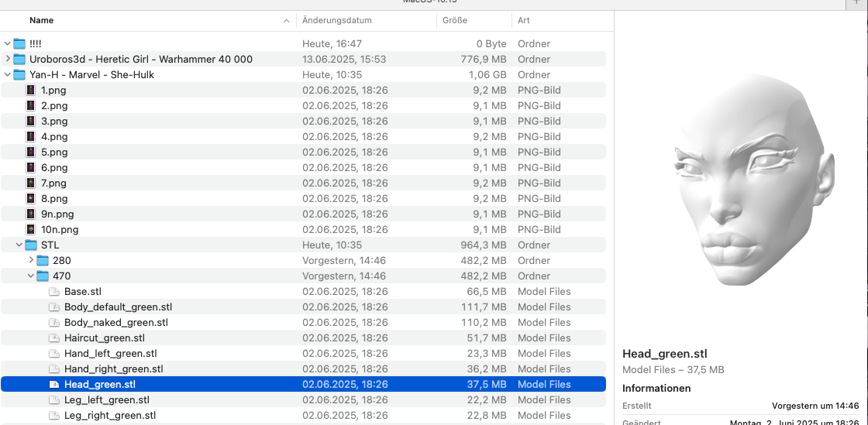Viewport: 868px width, 425px height.
Task: Click the Body_default_green.stl file icon
Action: (53, 307)
